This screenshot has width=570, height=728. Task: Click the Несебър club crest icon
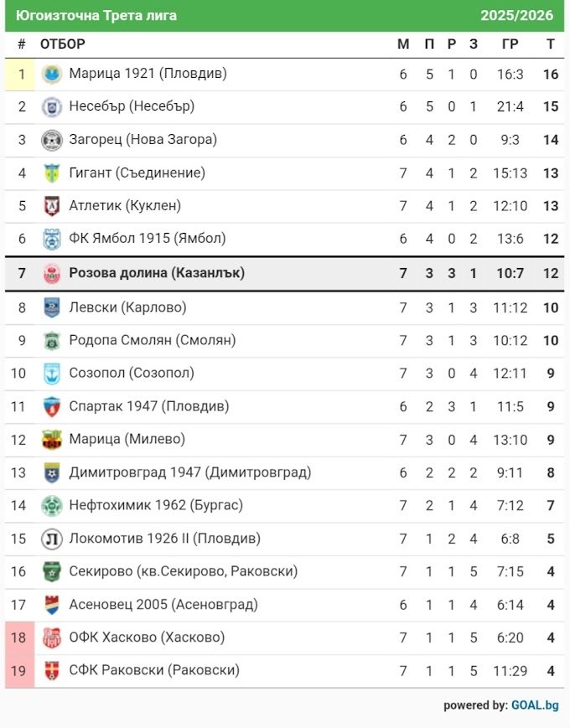(x=52, y=107)
